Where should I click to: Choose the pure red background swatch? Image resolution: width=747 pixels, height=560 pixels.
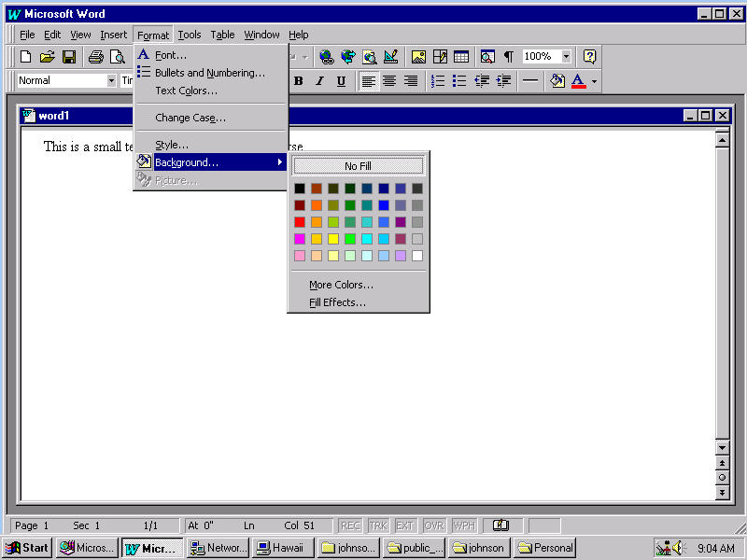(300, 222)
